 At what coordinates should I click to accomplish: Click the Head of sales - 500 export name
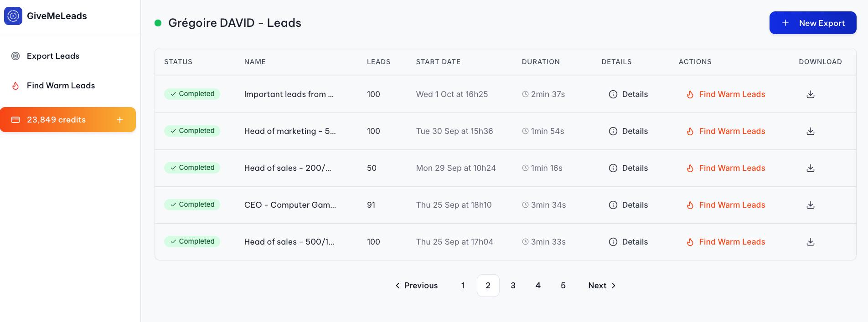click(289, 242)
